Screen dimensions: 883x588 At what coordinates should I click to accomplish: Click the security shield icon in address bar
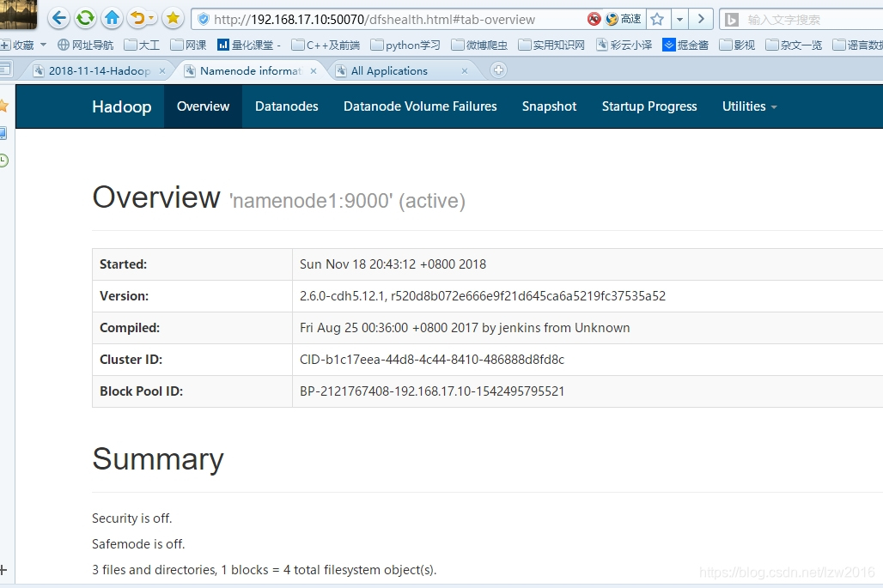(204, 19)
